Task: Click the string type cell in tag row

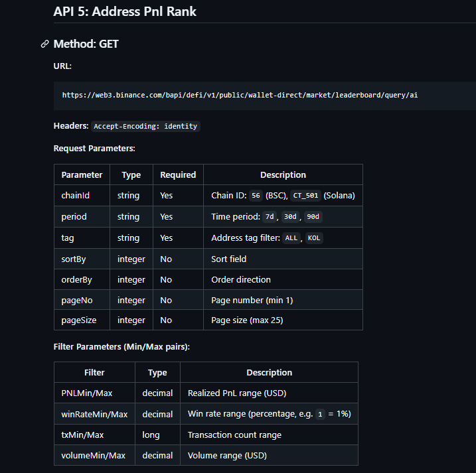Action: tap(131, 238)
